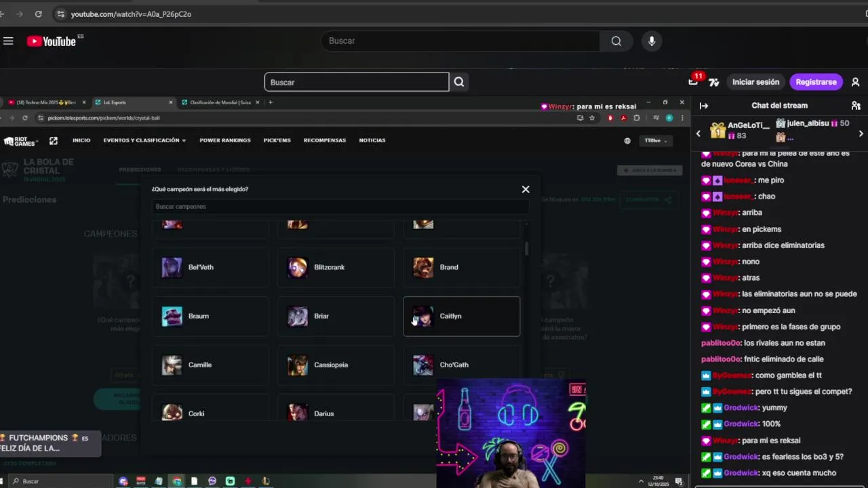Open the inner Chrome profile avatar
The height and width of the screenshot is (488, 868).
[669, 118]
